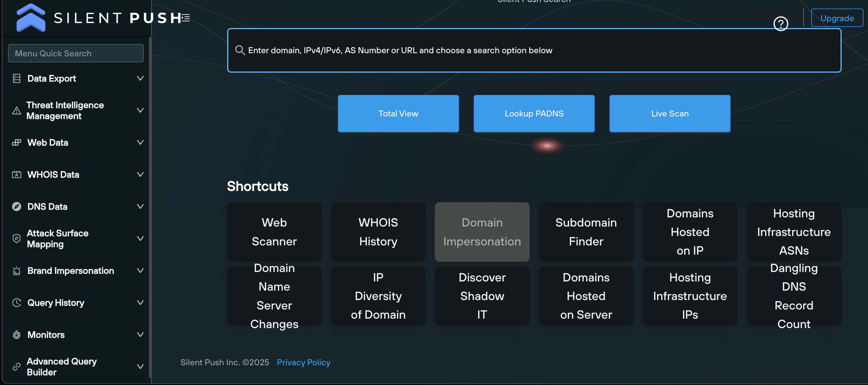Open the Privacy Policy link
868x385 pixels.
point(303,362)
